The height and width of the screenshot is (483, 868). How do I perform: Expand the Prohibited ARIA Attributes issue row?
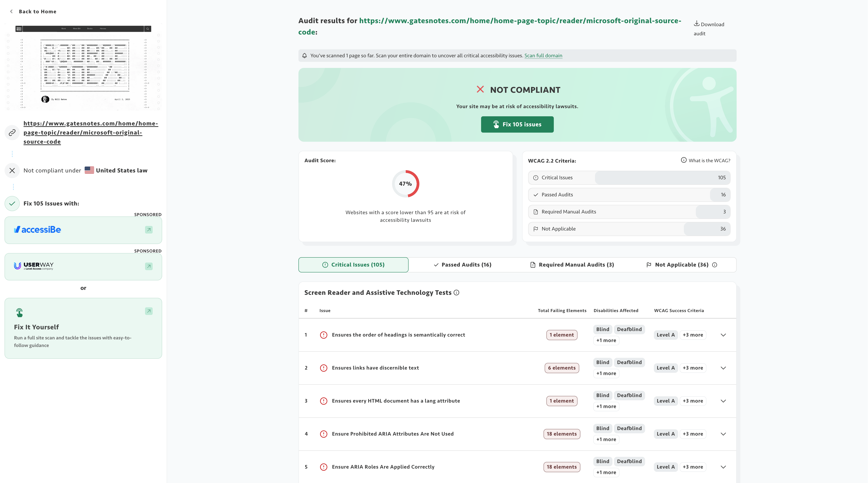723,434
